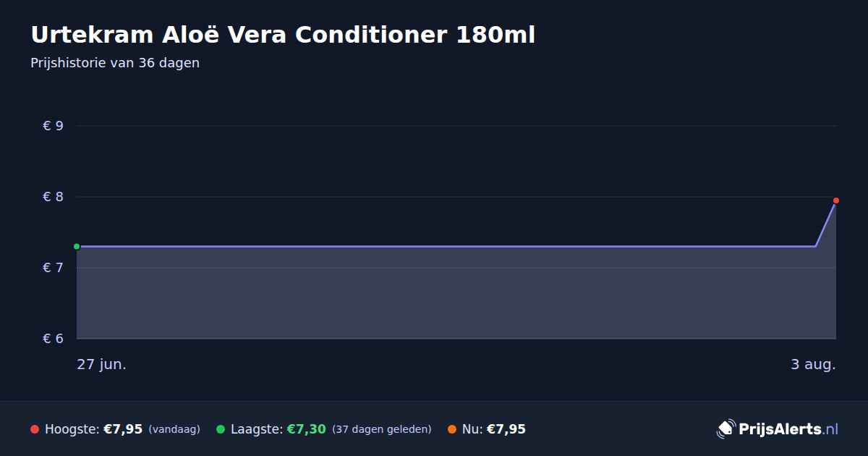Click the (37 dagen geleden) note text
This screenshot has height=456, width=868.
pyautogui.click(x=382, y=430)
